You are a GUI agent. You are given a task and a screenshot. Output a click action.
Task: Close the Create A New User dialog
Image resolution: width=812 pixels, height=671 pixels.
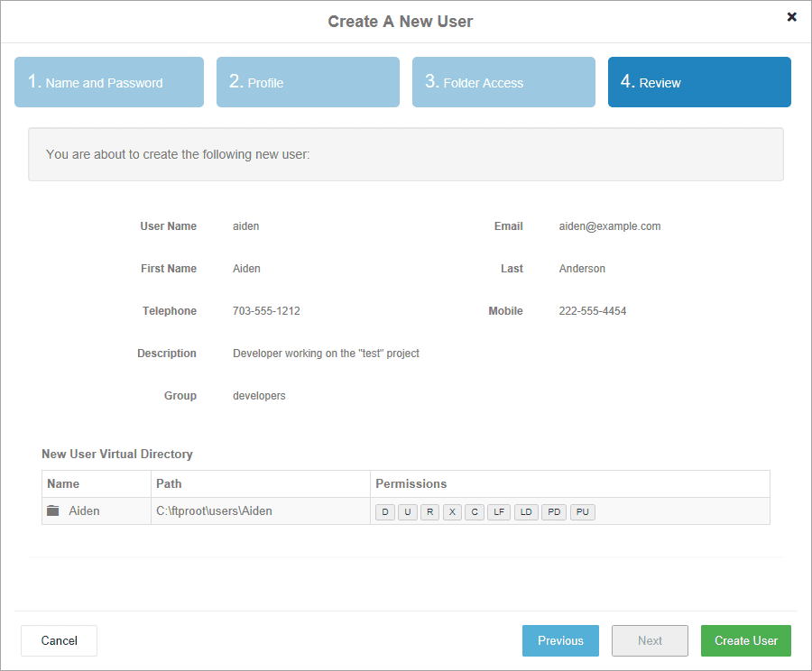click(791, 16)
